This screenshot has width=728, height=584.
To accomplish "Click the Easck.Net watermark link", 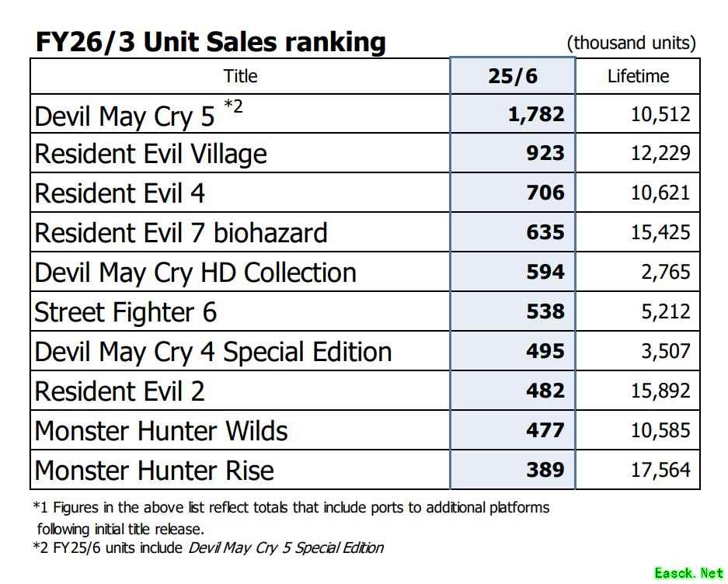I will (688, 573).
